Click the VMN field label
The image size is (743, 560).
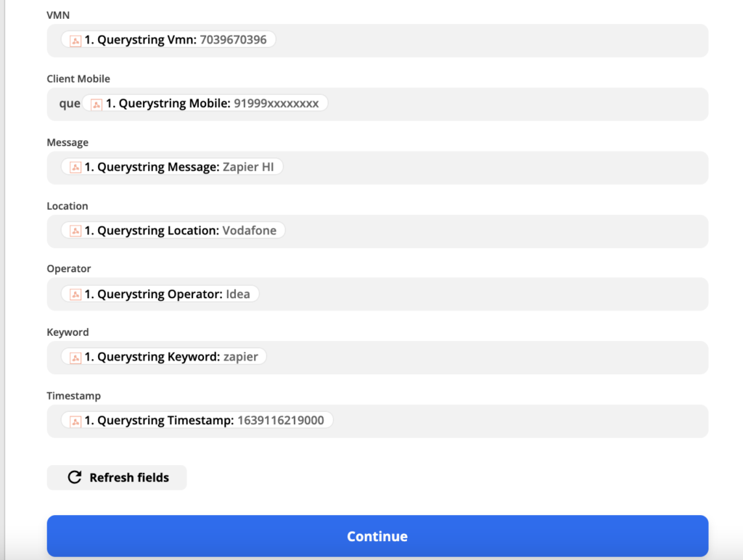58,15
